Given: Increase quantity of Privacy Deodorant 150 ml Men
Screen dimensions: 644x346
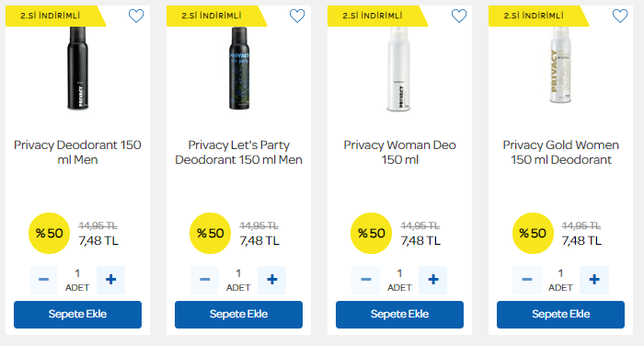Looking at the screenshot, I should tap(111, 280).
